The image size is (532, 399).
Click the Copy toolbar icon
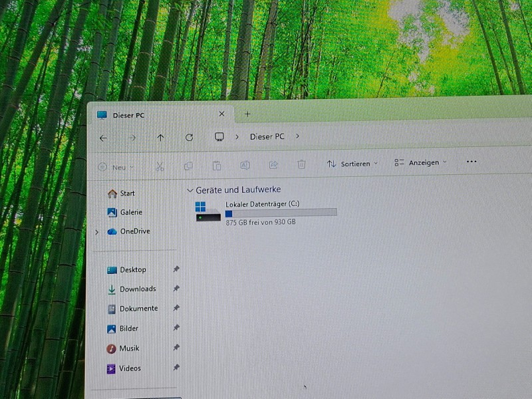(x=188, y=166)
